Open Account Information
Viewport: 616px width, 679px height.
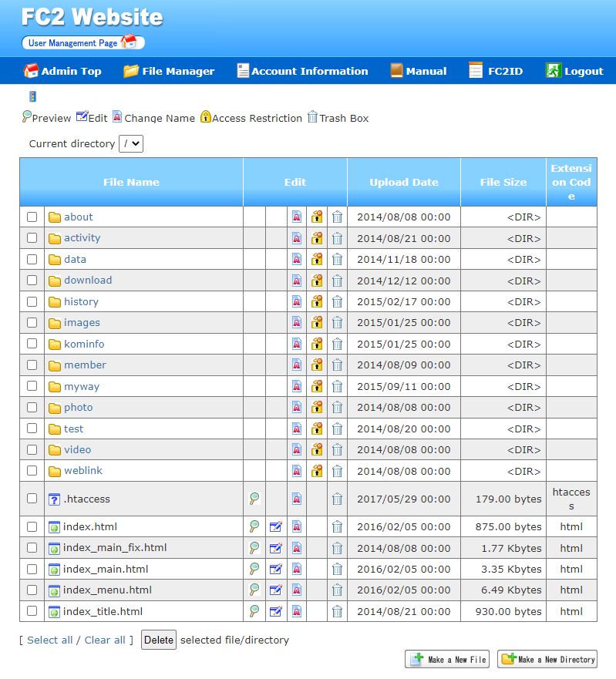[x=303, y=71]
